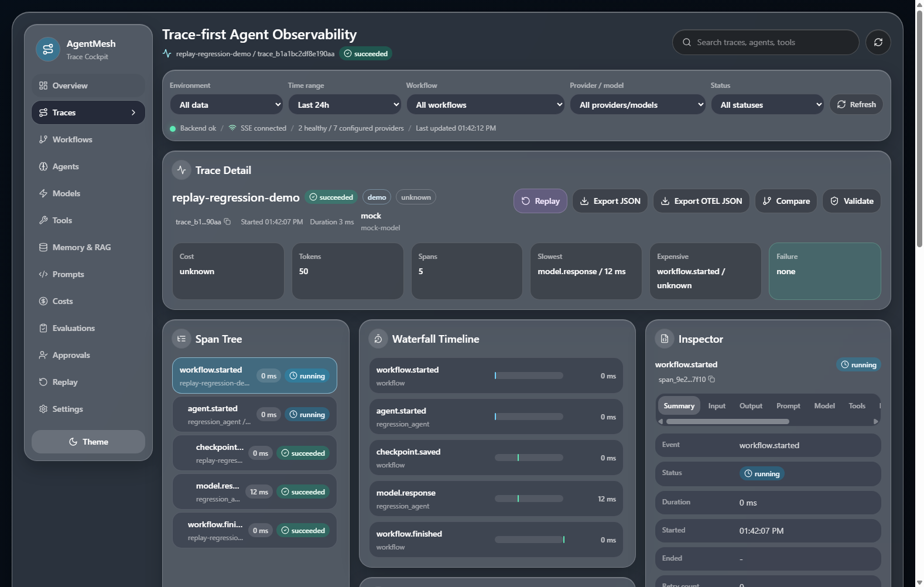Click the Export JSON button
924x587 pixels.
[610, 201]
